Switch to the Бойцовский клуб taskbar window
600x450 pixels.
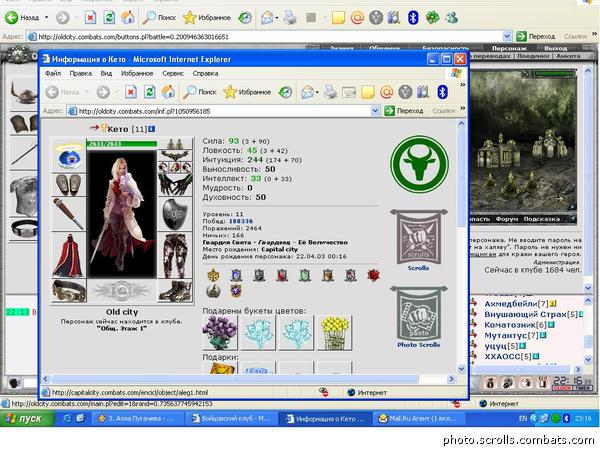(x=232, y=419)
